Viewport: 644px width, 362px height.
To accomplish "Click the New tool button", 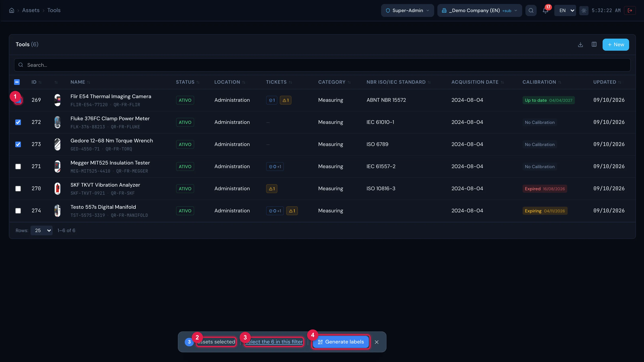I will pyautogui.click(x=615, y=45).
